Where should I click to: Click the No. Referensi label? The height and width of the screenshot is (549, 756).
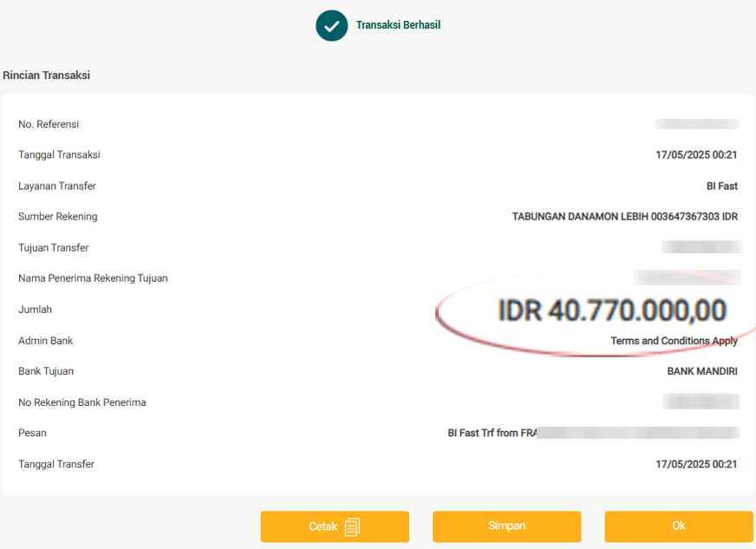[49, 125]
